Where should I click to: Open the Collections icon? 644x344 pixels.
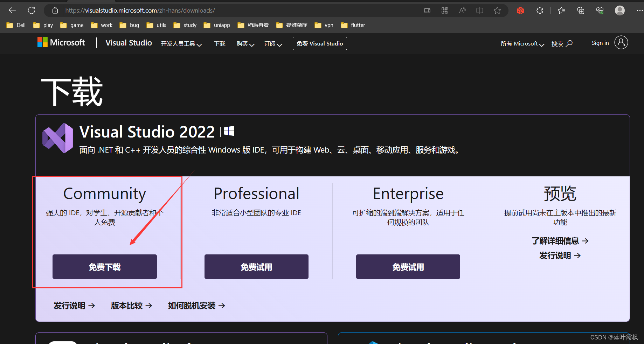tap(581, 10)
